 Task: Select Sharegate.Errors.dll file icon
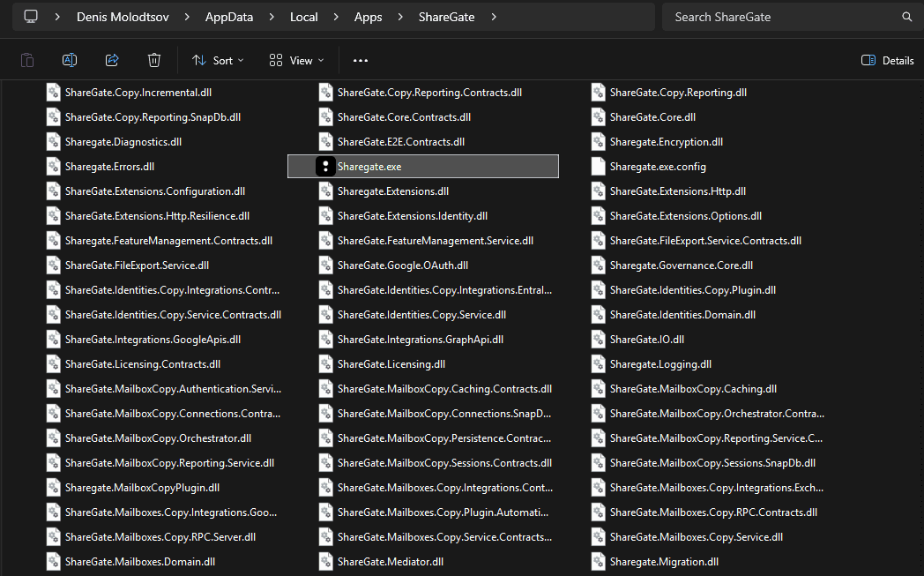pos(54,166)
